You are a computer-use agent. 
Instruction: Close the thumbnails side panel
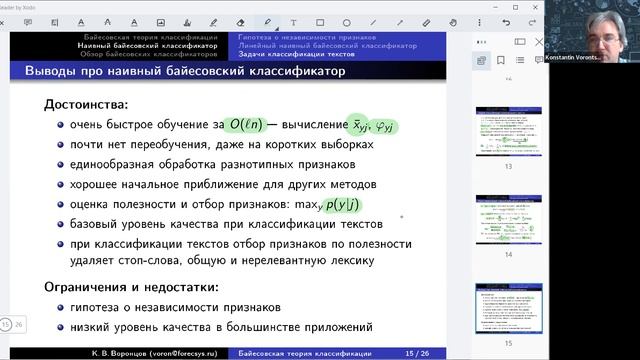point(539,42)
